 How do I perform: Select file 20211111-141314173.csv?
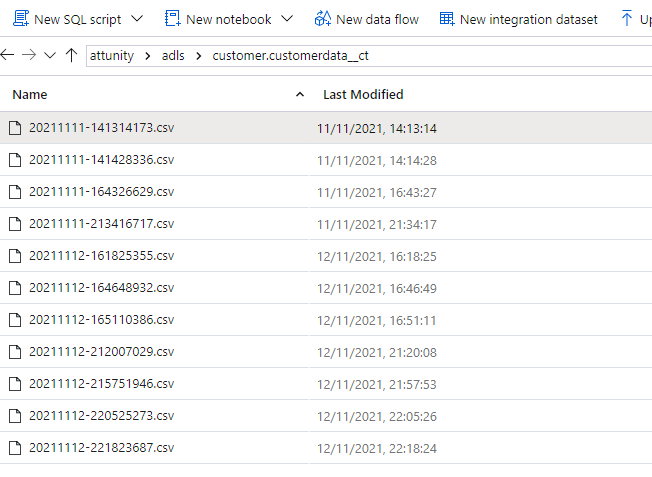(x=101, y=128)
